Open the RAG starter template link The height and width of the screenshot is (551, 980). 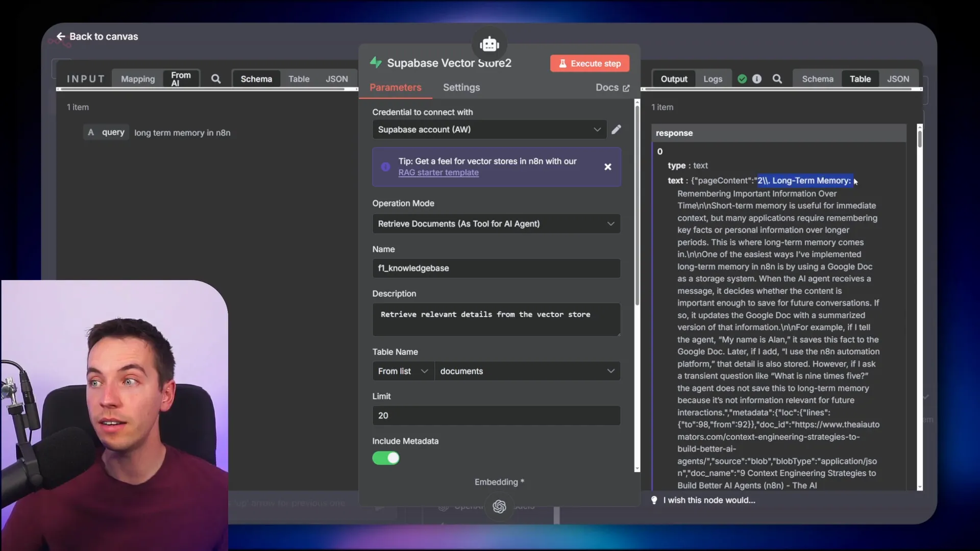point(438,172)
